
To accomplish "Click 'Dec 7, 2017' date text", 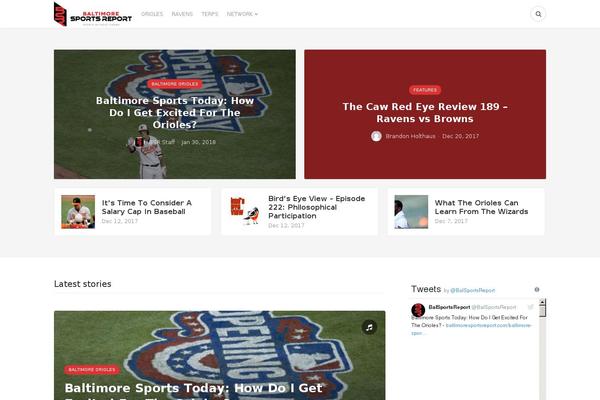I will tap(451, 221).
